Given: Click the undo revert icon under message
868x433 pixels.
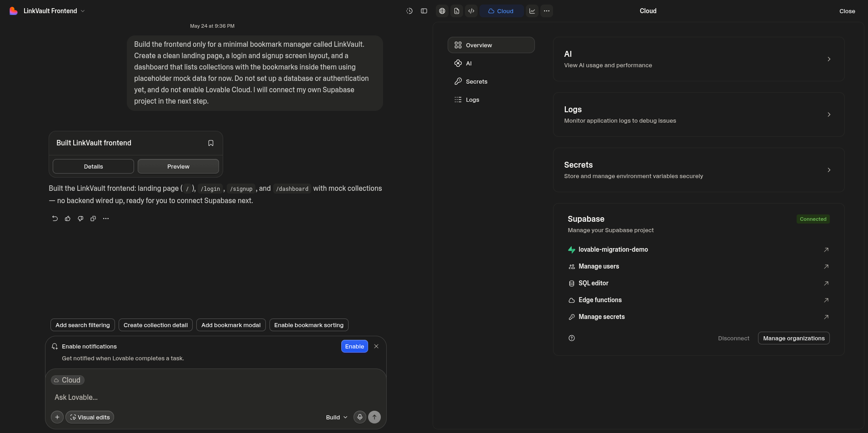Looking at the screenshot, I should (x=55, y=219).
